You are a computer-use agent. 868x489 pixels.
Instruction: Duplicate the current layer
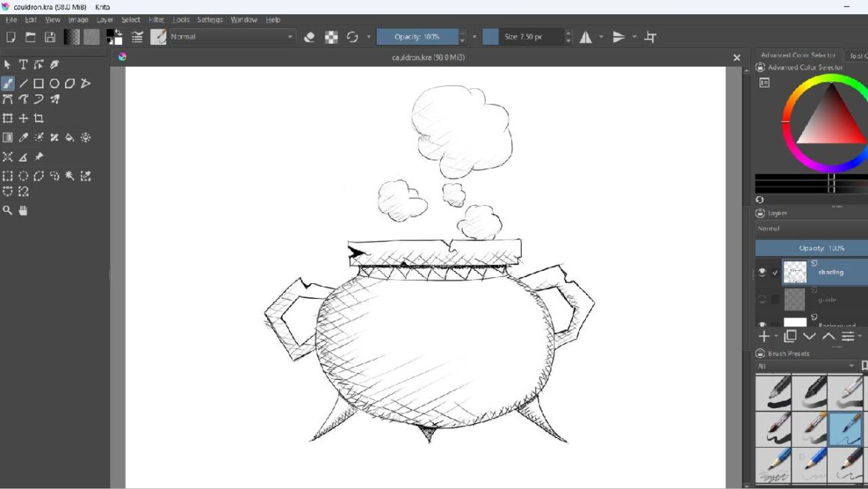(x=790, y=336)
